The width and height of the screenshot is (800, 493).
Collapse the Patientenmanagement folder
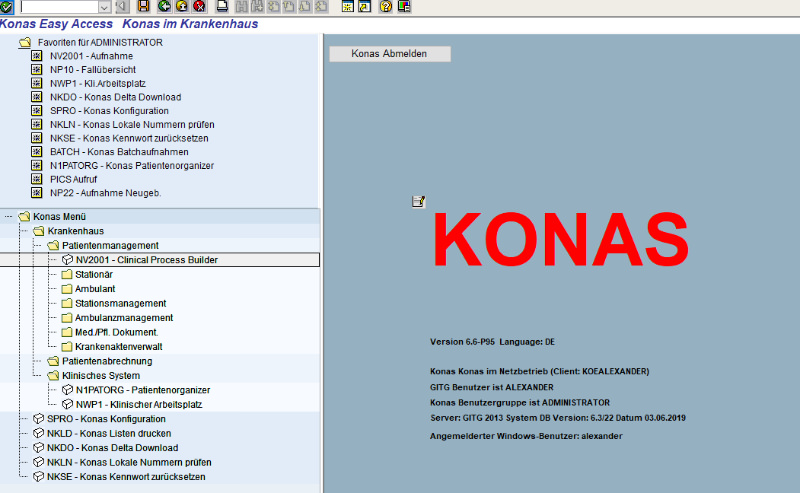click(x=53, y=245)
